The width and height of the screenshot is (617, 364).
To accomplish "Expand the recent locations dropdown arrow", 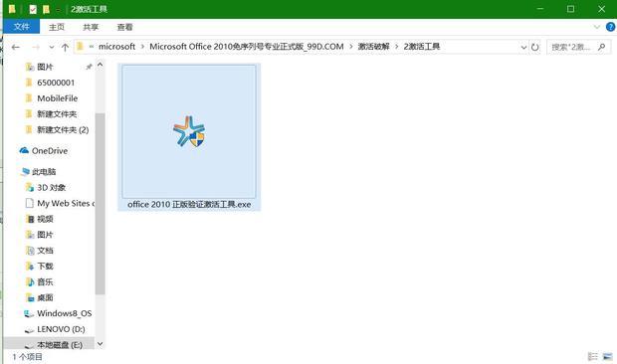I will tap(51, 47).
